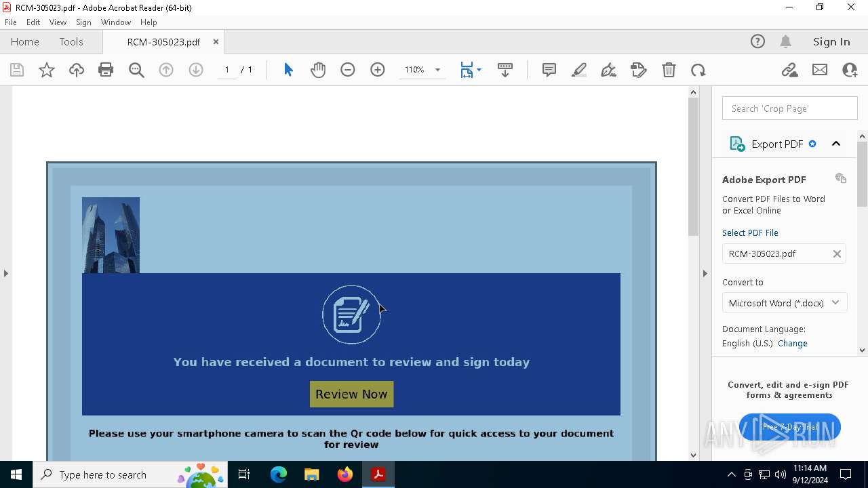Image resolution: width=868 pixels, height=488 pixels.
Task: Click the share with others icon
Action: [x=850, y=70]
